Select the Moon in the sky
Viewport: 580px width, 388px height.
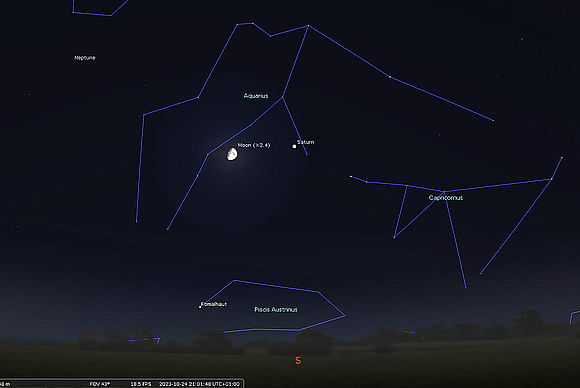(232, 154)
